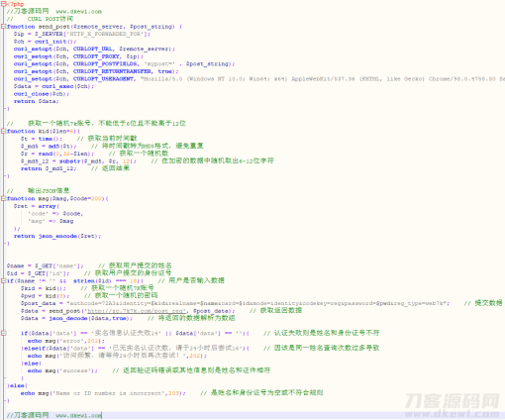Click the '$ret = array(' line
The width and height of the screenshot is (505, 420).
point(37,206)
